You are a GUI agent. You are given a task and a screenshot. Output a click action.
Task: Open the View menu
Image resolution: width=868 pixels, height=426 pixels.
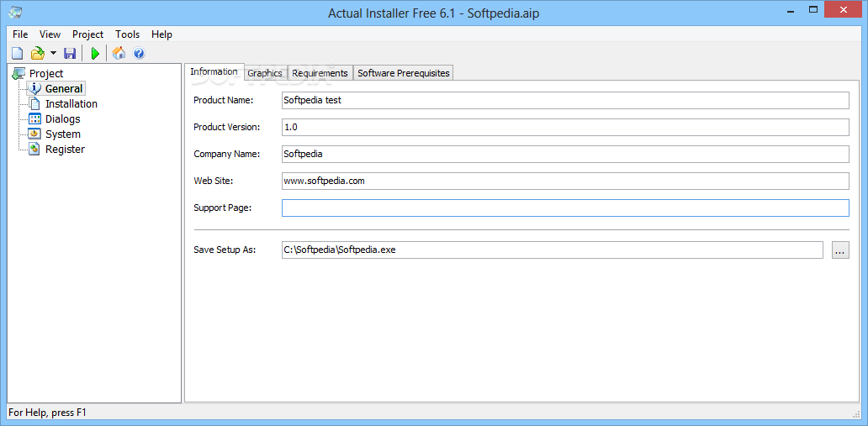click(50, 34)
